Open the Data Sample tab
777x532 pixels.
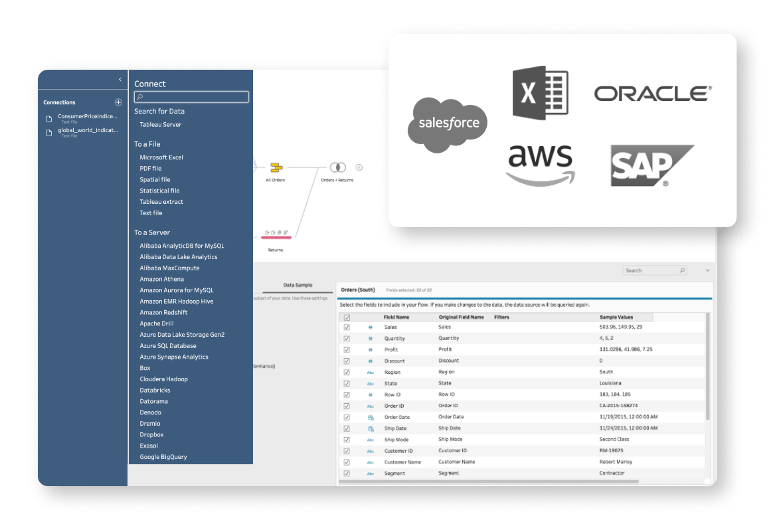pyautogui.click(x=298, y=285)
